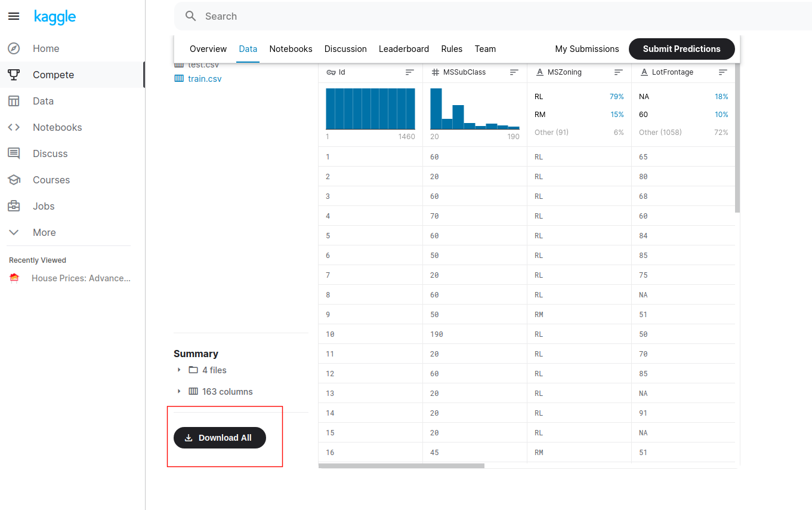Image resolution: width=812 pixels, height=510 pixels.
Task: Sort by the MSZoning column icon
Action: coord(619,72)
